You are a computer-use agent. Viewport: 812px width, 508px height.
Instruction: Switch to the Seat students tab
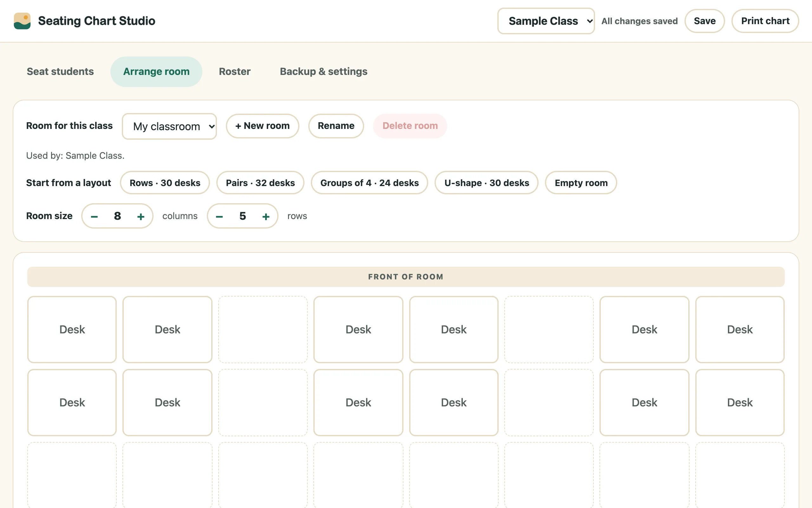60,71
